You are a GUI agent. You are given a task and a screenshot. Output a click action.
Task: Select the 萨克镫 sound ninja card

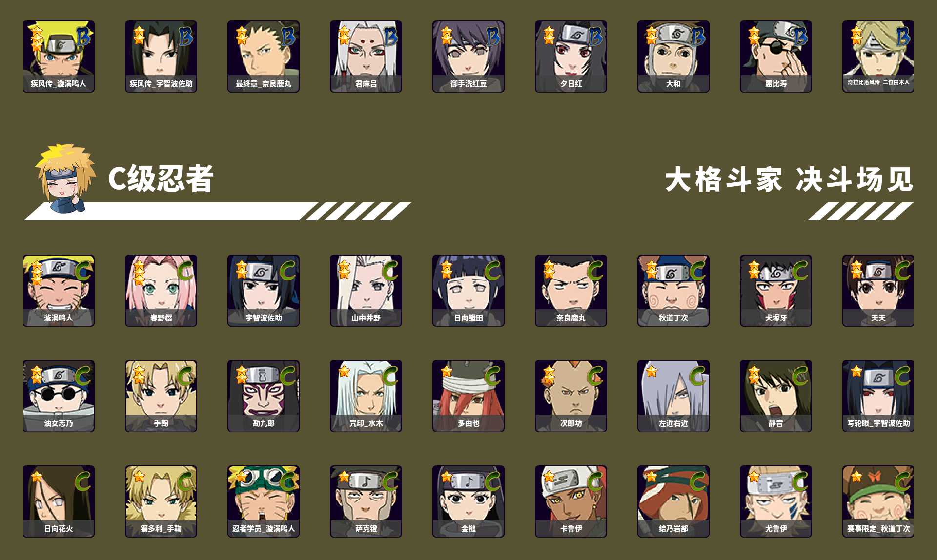[x=366, y=501]
